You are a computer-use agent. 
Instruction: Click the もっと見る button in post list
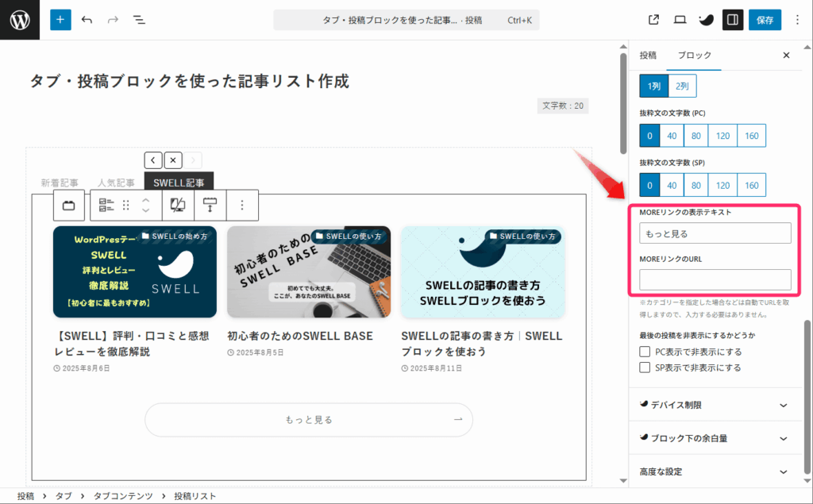309,420
